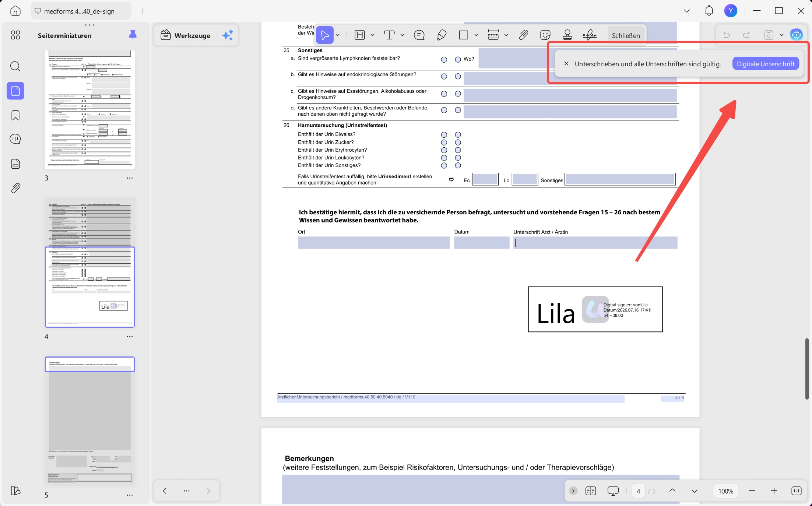Screen dimensions: 812x506
Task: Select the page thumbnails sidebar icon
Action: point(15,91)
